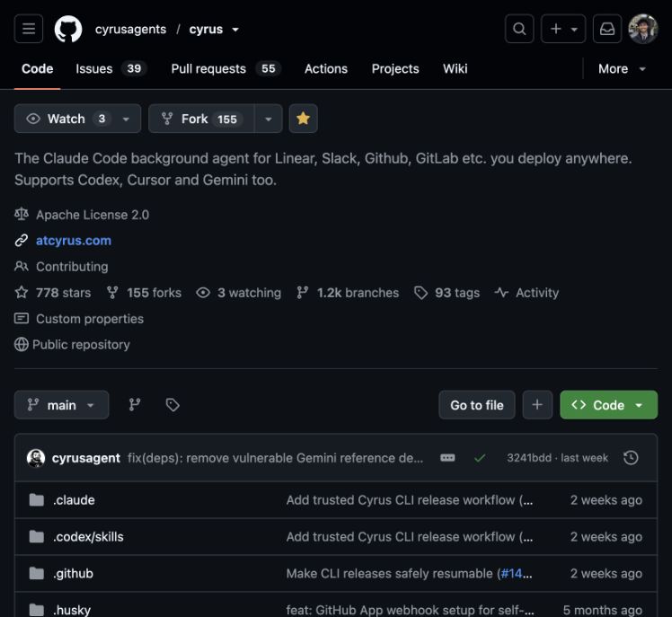Click the add file plus button
The image size is (672, 617).
[x=537, y=404]
